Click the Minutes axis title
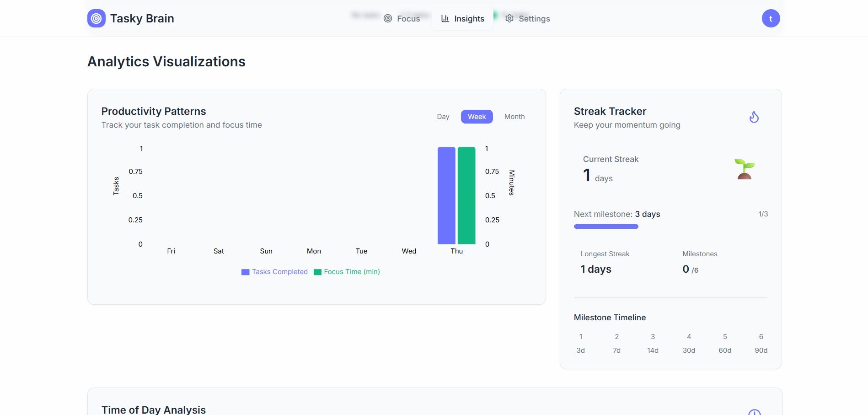Image resolution: width=868 pixels, height=415 pixels. (x=512, y=183)
